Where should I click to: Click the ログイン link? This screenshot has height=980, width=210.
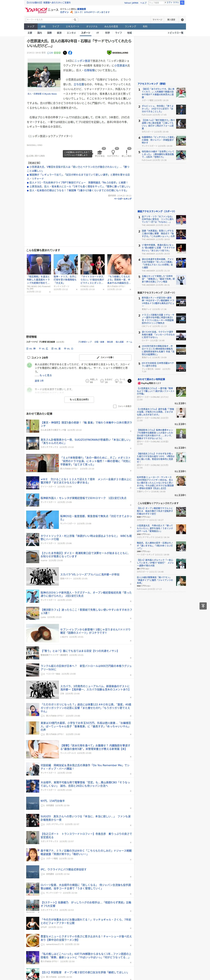coord(64,12)
